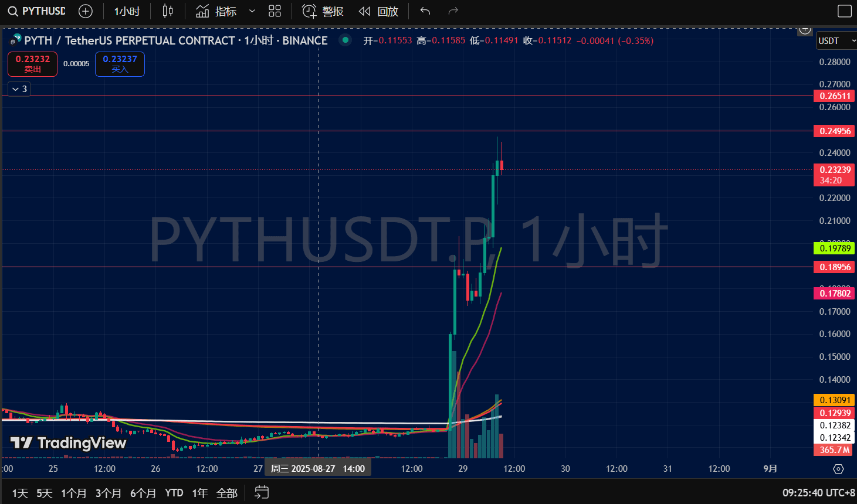Open the go-to-date calendar icon
Screen dimensions: 857x504
pos(262,493)
